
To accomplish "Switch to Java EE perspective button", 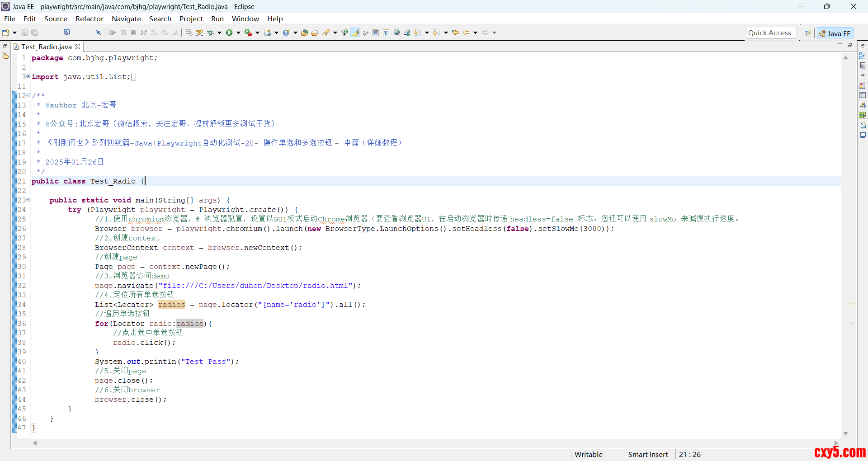I will (x=835, y=33).
